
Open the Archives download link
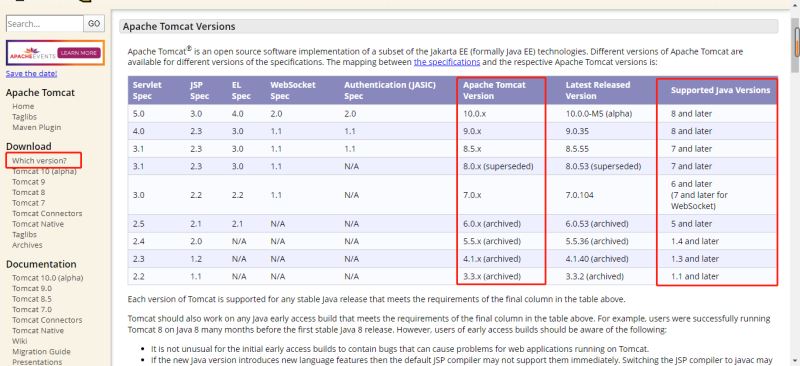pyautogui.click(x=27, y=245)
